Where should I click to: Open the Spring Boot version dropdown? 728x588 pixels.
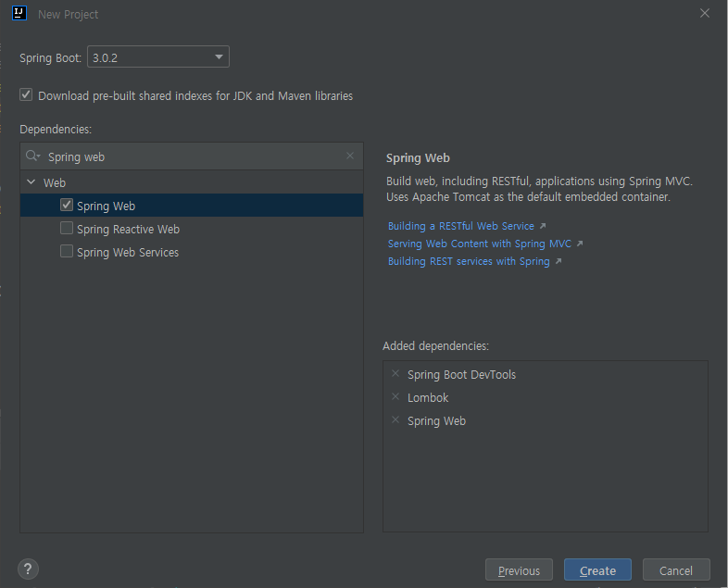[158, 57]
